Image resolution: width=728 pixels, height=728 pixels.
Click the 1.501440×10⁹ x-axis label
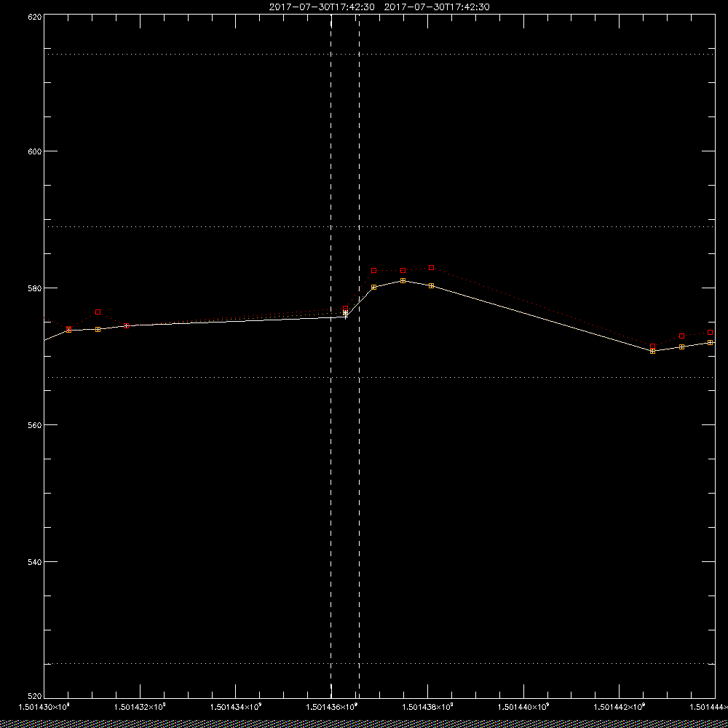[524, 707]
